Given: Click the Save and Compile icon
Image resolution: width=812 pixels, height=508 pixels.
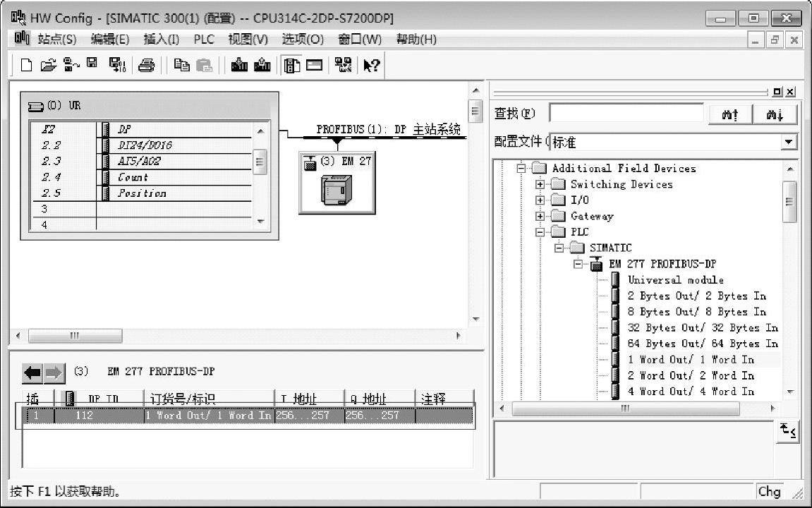Looking at the screenshot, I should tap(117, 65).
